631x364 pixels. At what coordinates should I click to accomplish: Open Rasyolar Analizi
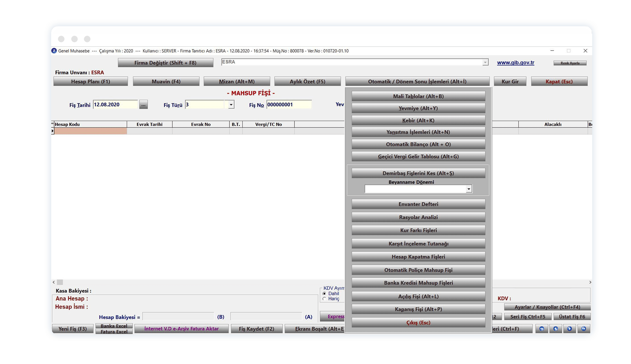pyautogui.click(x=418, y=217)
